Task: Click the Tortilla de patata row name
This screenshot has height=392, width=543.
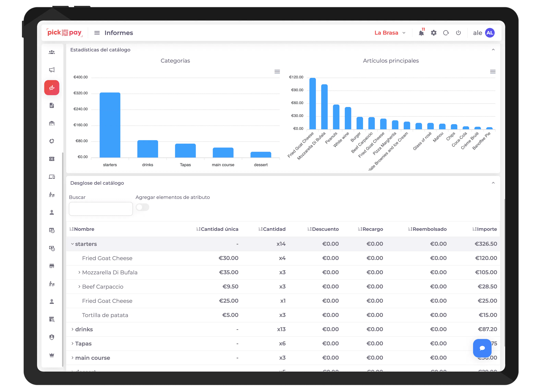Action: [x=105, y=315]
